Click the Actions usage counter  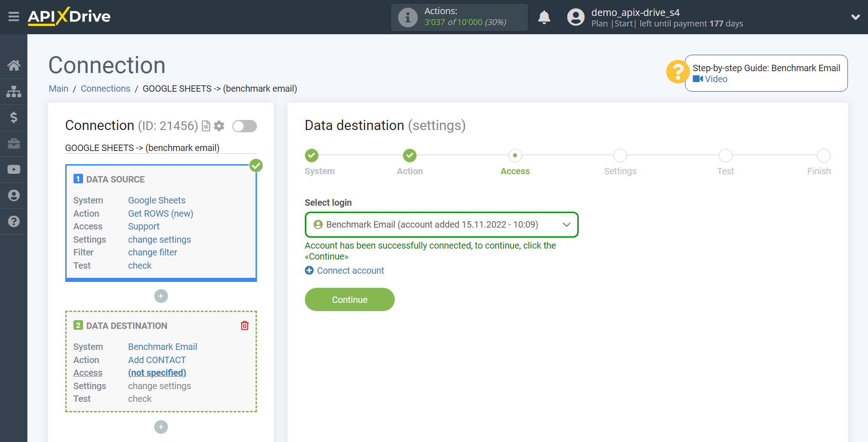459,17
